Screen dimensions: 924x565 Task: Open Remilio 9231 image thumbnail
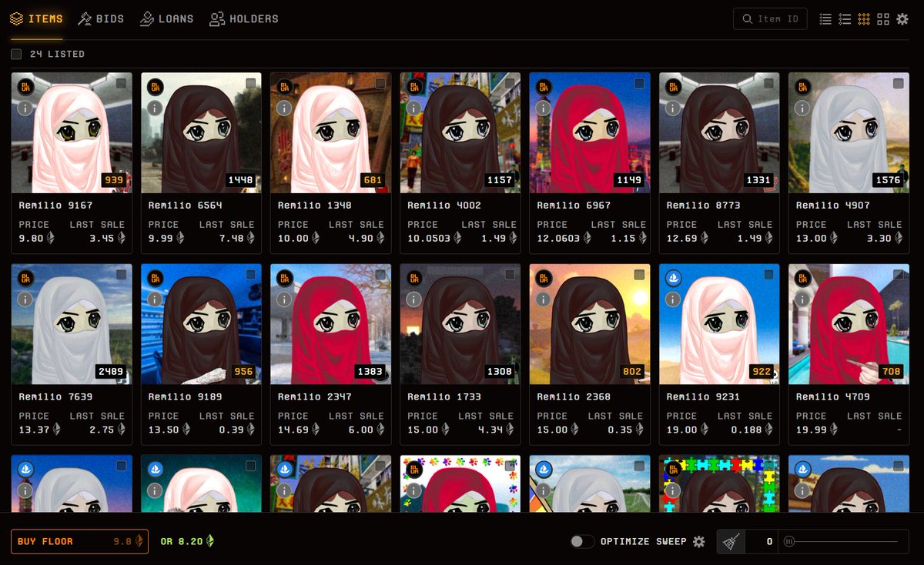tap(718, 323)
